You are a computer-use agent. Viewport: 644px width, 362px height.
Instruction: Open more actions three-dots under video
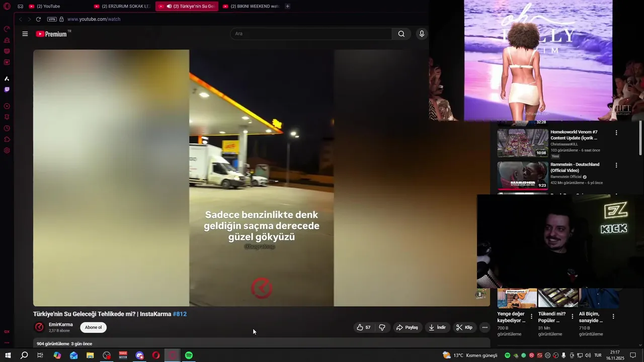tap(485, 327)
